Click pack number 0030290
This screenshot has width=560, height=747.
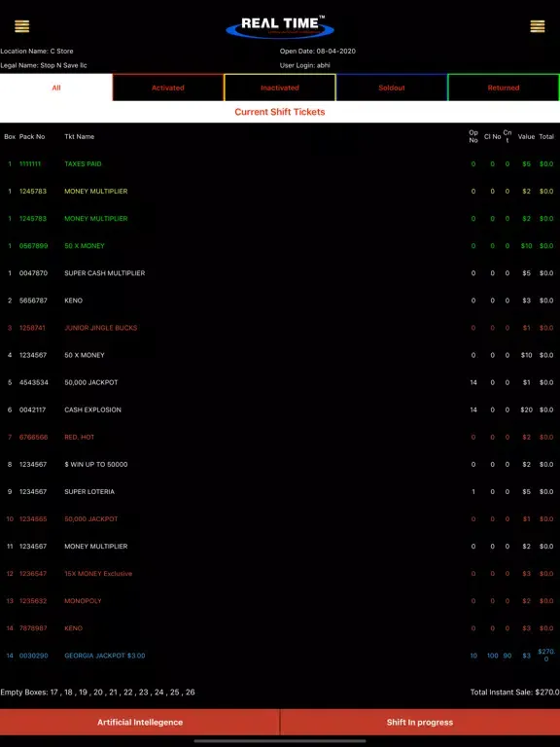coord(33,656)
